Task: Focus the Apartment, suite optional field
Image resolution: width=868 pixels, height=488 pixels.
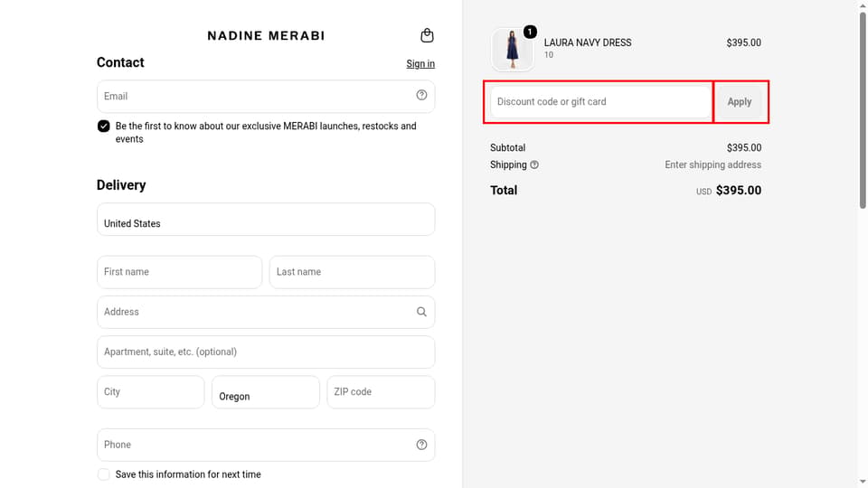Action: click(x=266, y=352)
